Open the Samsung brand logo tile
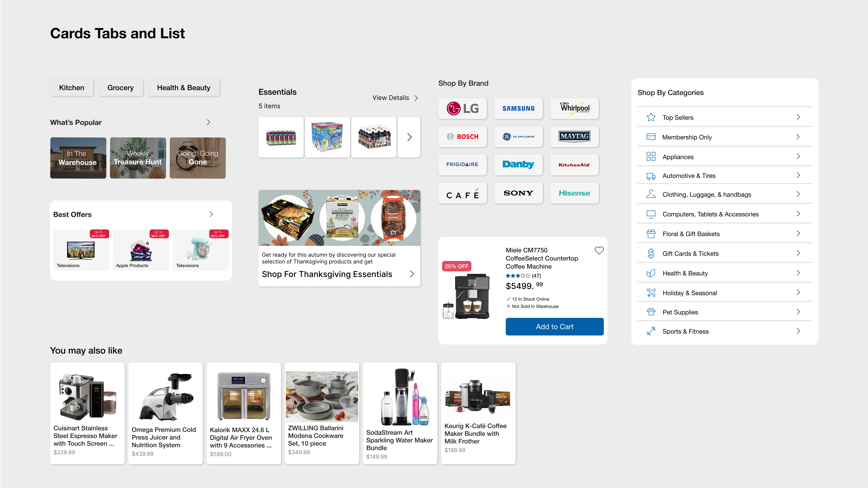 coord(518,108)
